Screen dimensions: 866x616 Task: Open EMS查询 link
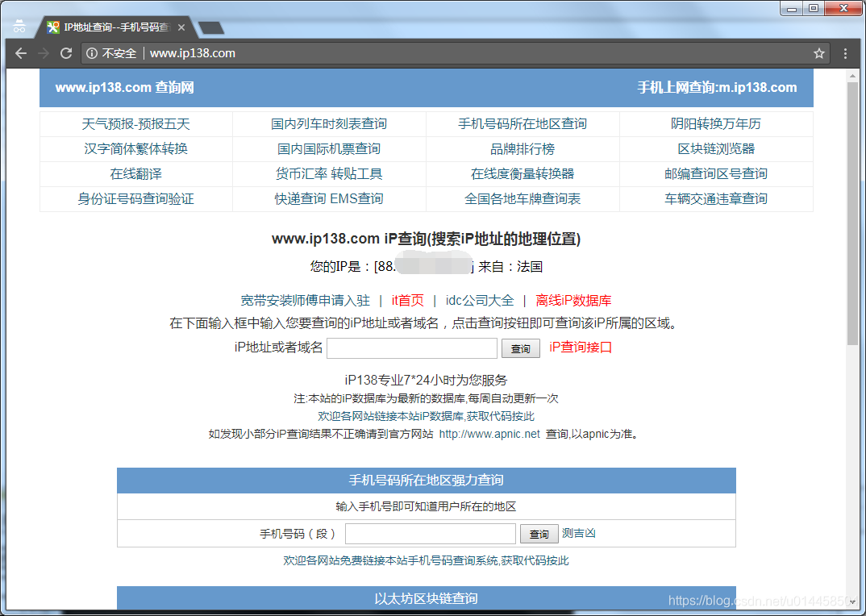[x=356, y=199]
